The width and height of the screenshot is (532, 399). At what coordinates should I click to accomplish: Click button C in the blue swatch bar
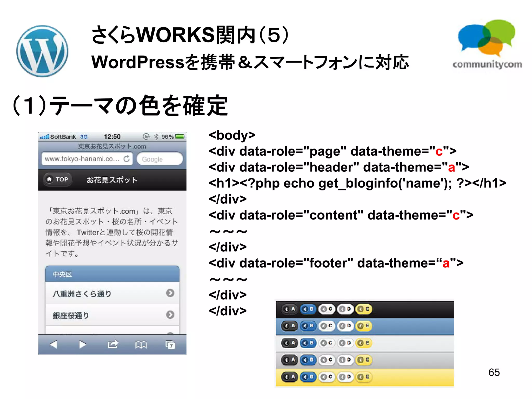pos(327,326)
